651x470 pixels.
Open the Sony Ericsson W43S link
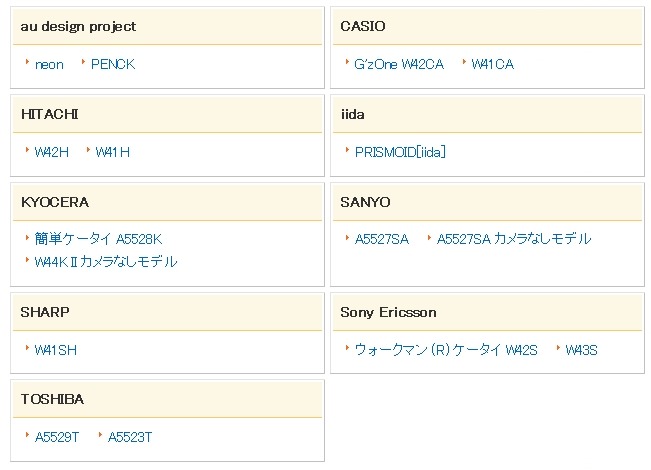pos(581,350)
